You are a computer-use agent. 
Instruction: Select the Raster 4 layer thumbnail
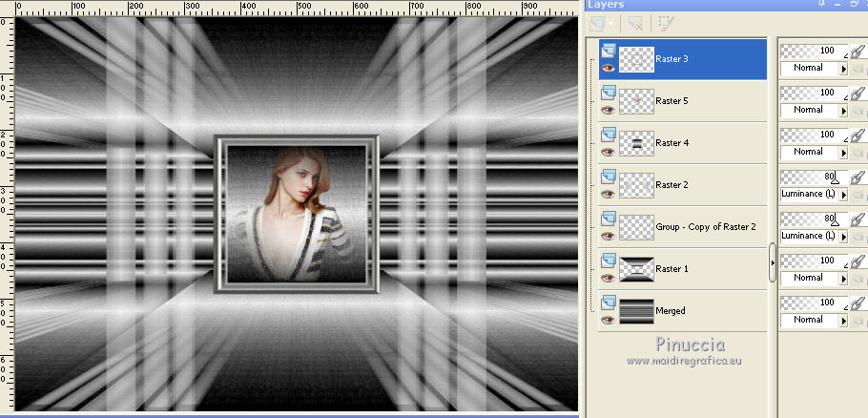(636, 143)
